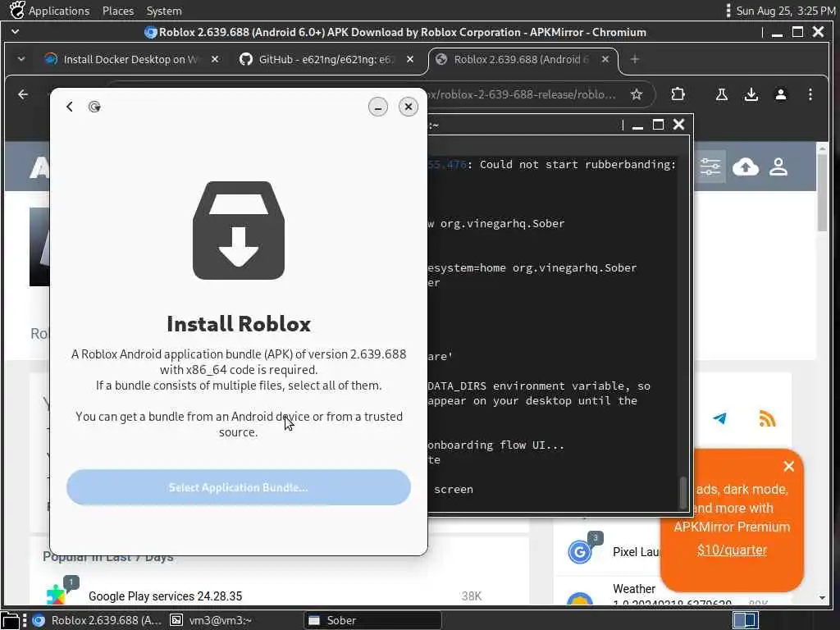
Task: Click Select Application Bundle button
Action: point(239,487)
